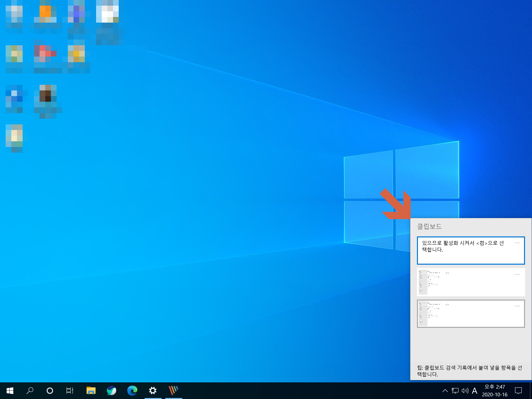Image resolution: width=532 pixels, height=399 pixels.
Task: Open clock showing 오후 2:47
Action: pos(495,391)
